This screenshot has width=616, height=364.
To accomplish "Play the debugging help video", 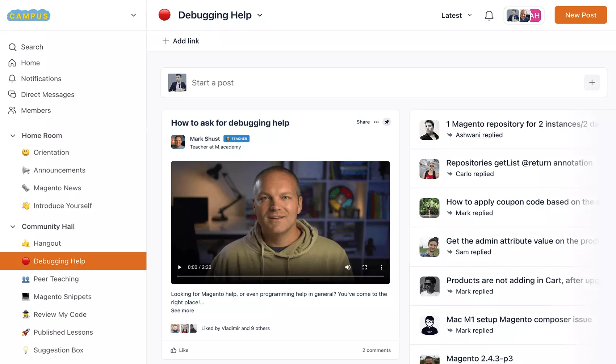I will [180, 267].
